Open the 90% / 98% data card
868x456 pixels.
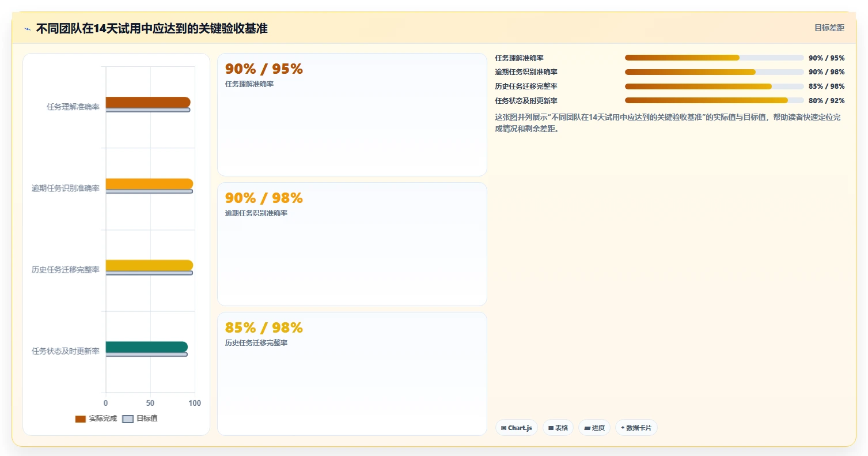click(x=352, y=244)
